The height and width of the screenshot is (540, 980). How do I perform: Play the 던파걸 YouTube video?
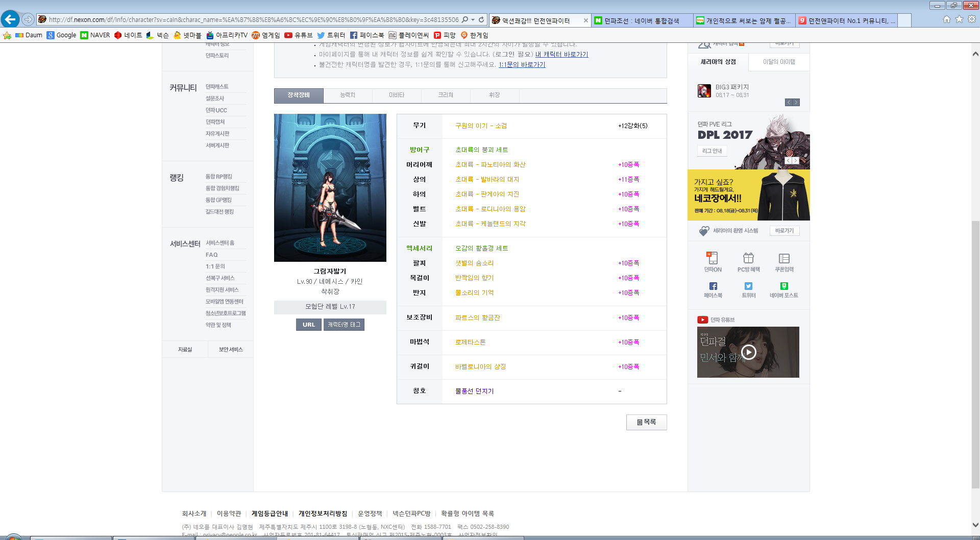[x=748, y=352]
